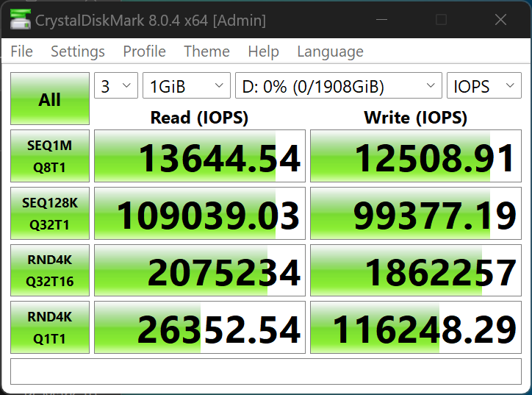Run the RND4K Q32T16 test

pyautogui.click(x=50, y=271)
